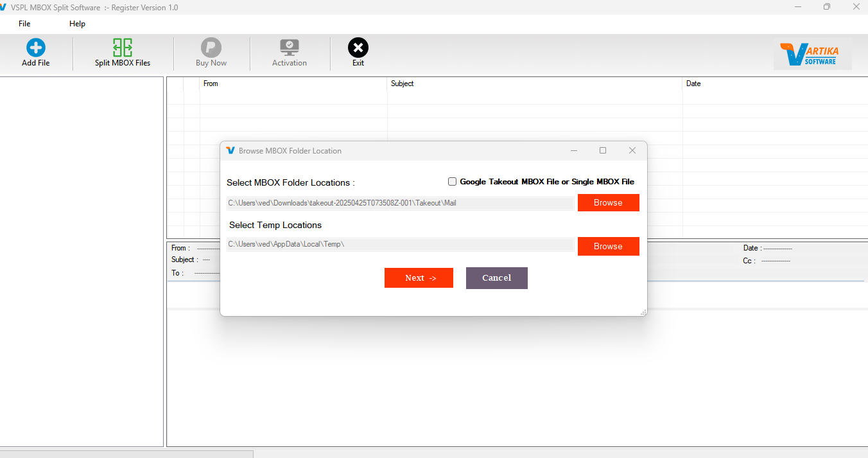Browse for the Temp location
Image resolution: width=868 pixels, height=458 pixels.
pos(608,246)
